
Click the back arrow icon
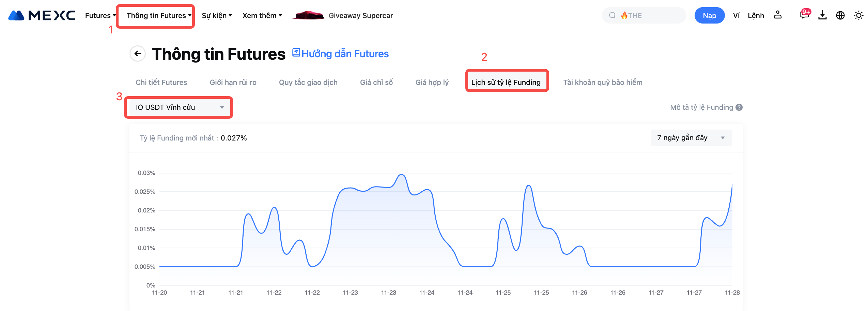138,54
